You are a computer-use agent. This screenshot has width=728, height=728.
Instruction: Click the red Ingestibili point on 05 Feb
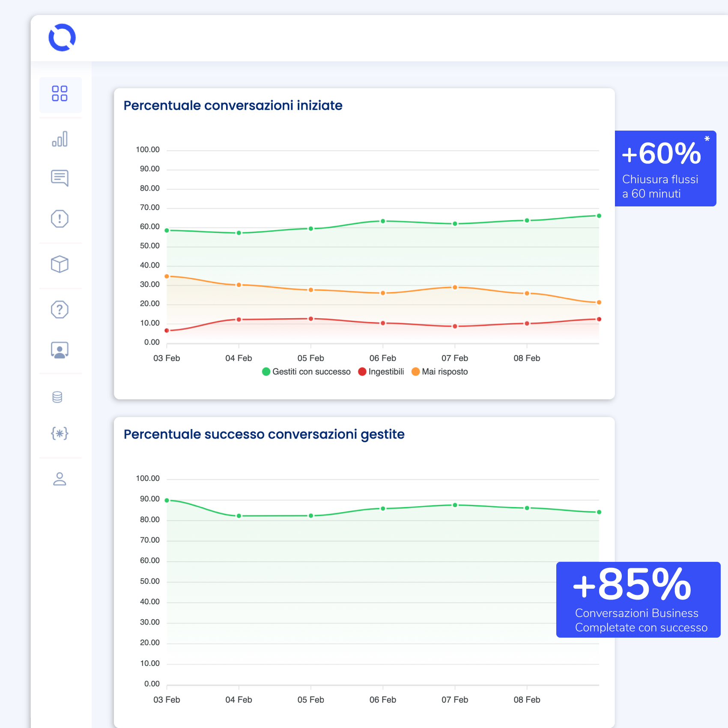click(x=311, y=319)
